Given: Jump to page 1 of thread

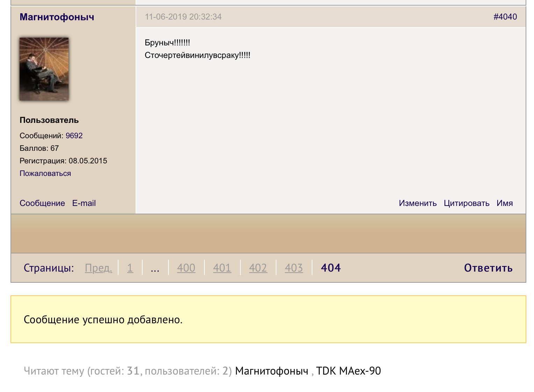Looking at the screenshot, I should pyautogui.click(x=130, y=268).
